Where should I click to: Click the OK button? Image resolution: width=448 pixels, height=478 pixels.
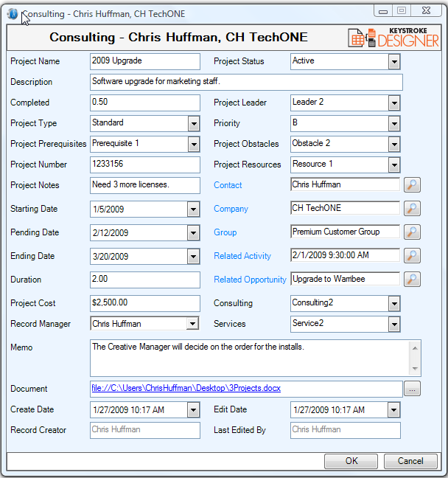click(x=351, y=461)
